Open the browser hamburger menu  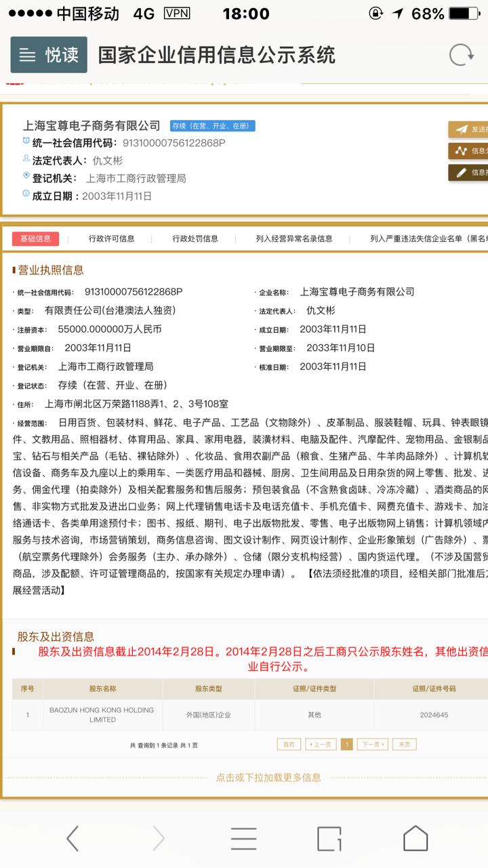coord(244,838)
